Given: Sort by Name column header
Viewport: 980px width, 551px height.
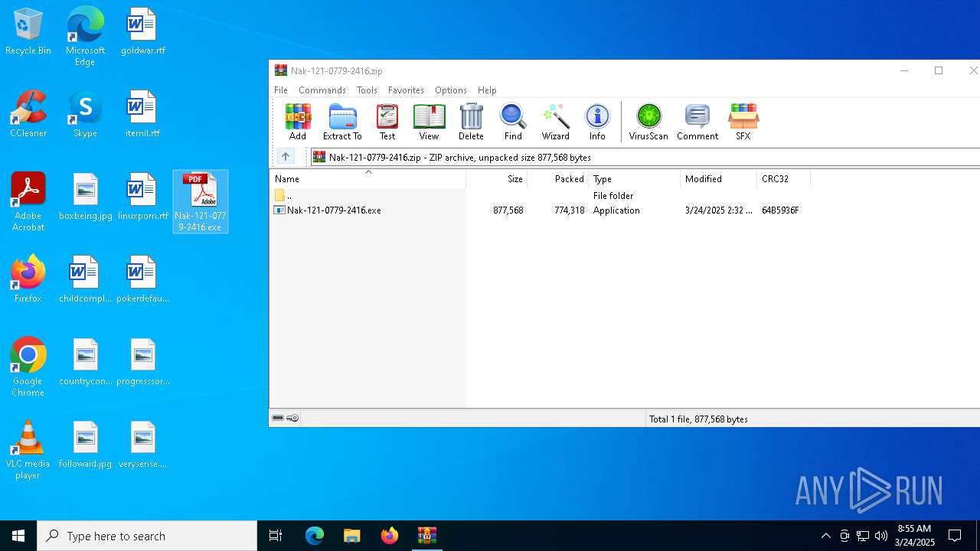Looking at the screenshot, I should coord(367,178).
